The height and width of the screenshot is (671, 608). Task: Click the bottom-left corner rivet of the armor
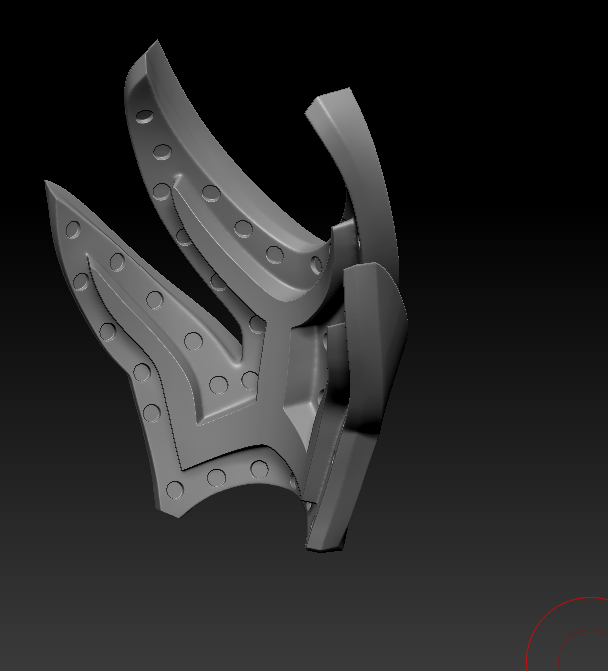coord(175,490)
